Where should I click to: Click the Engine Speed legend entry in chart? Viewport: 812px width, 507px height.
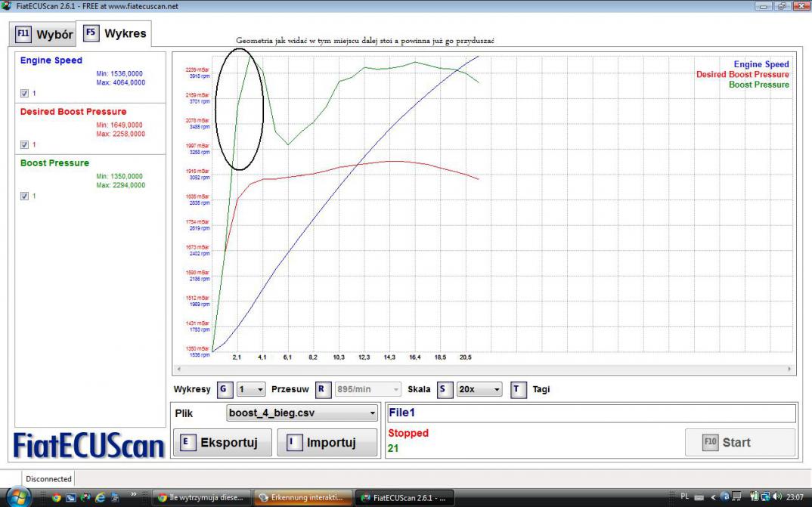tap(761, 65)
